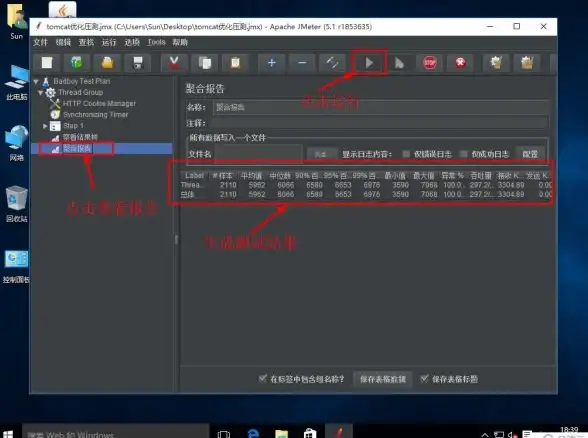Click the Copy toolbar icon

pyautogui.click(x=205, y=63)
